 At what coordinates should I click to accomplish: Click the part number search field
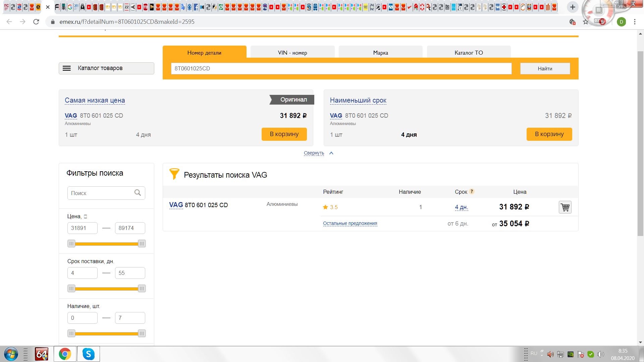[341, 68]
